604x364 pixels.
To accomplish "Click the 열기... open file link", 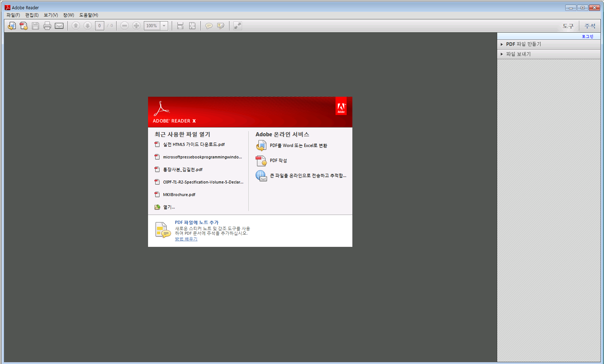I will tap(169, 207).
